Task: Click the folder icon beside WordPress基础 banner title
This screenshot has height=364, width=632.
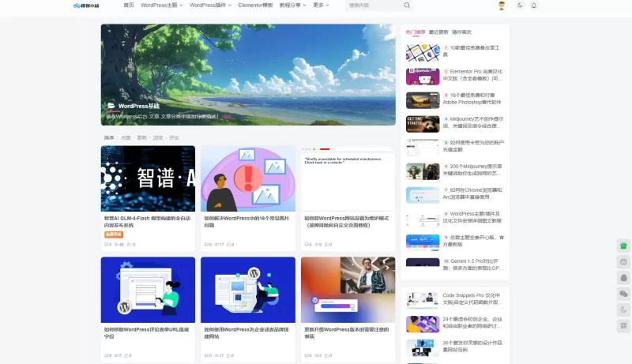Action: [x=111, y=106]
